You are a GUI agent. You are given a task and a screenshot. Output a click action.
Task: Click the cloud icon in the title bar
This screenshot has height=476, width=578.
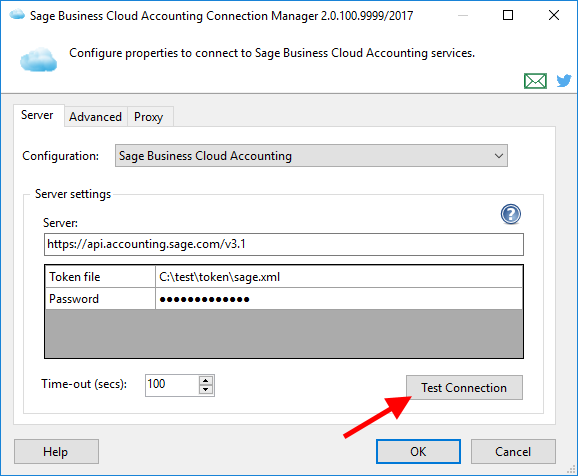click(x=17, y=15)
